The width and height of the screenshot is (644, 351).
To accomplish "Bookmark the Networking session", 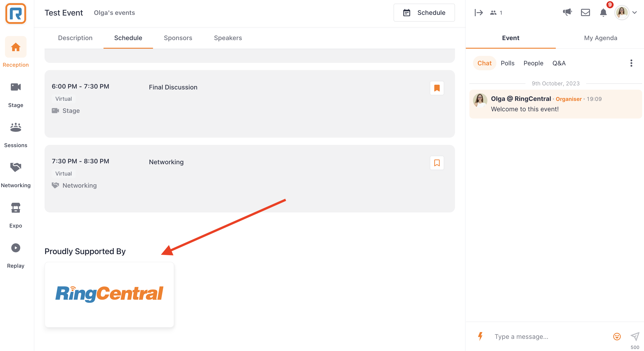I will (x=437, y=163).
